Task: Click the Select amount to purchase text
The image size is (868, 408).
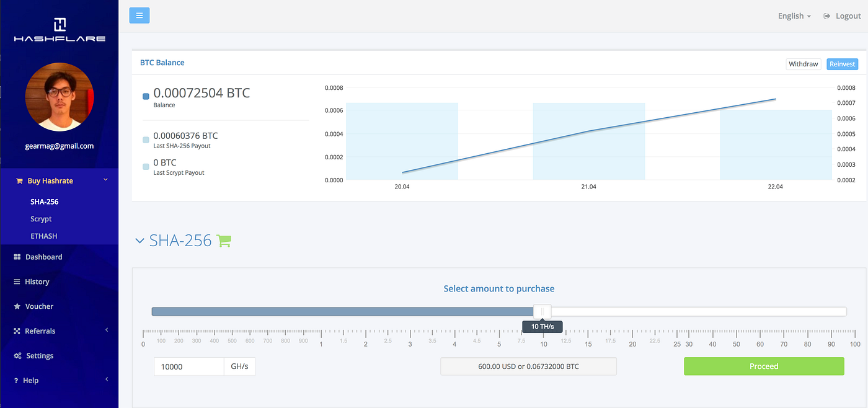Action: [x=499, y=288]
